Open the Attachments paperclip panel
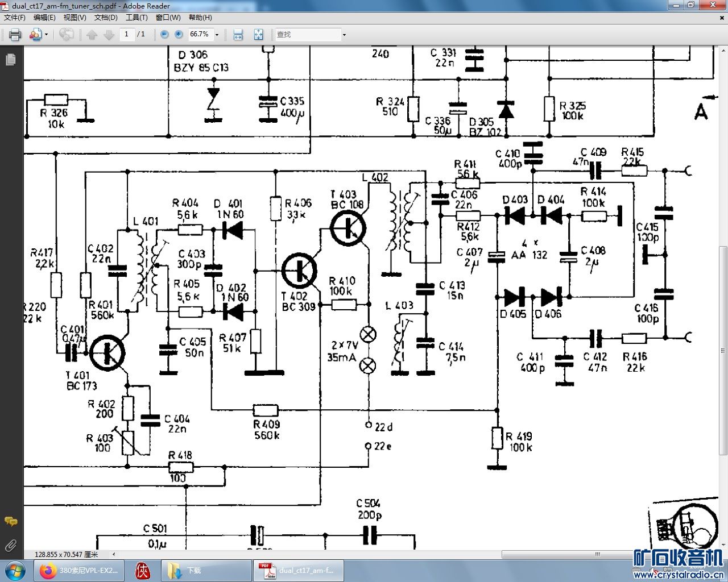 click(x=10, y=546)
